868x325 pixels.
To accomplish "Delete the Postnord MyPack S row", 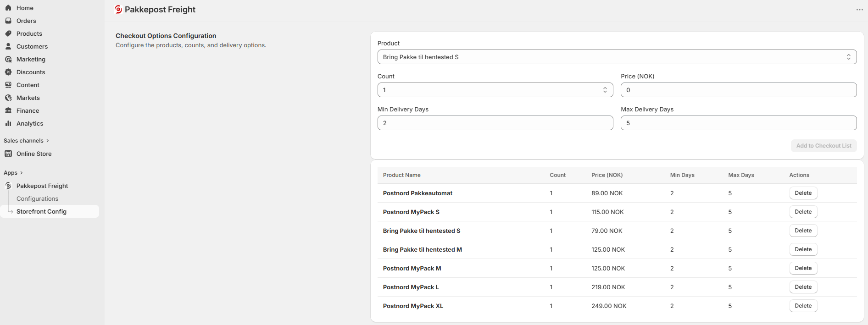I will click(803, 212).
